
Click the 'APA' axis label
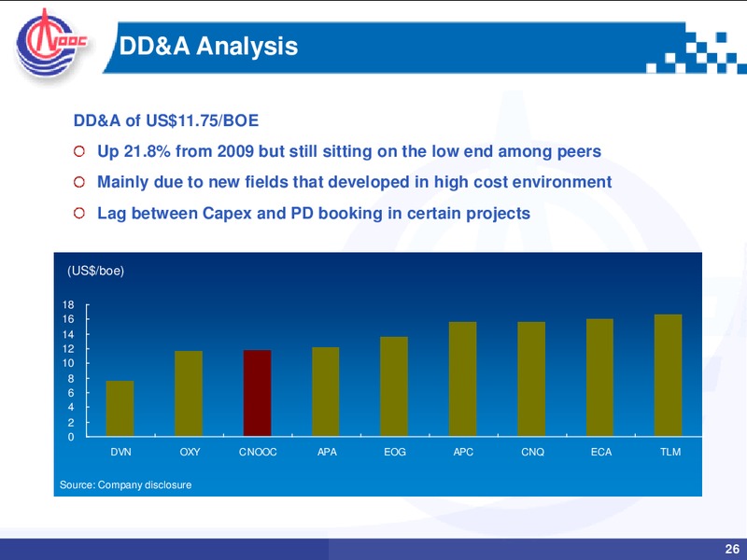coord(327,452)
